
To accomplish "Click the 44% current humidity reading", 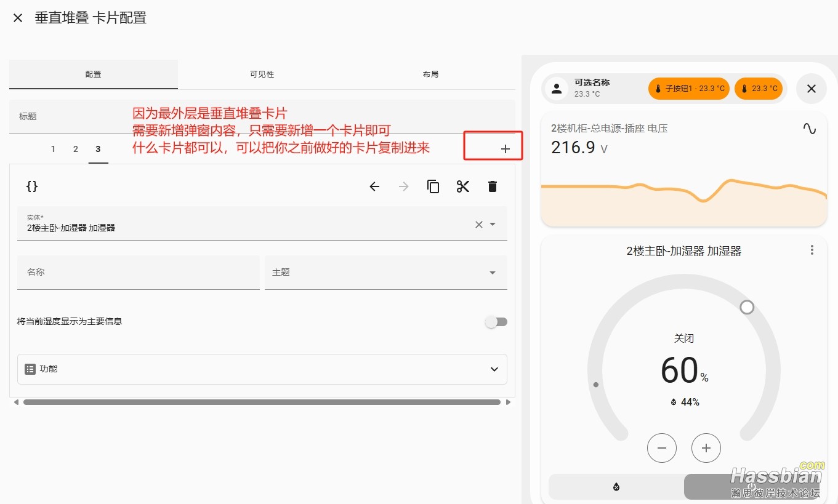I will [684, 402].
